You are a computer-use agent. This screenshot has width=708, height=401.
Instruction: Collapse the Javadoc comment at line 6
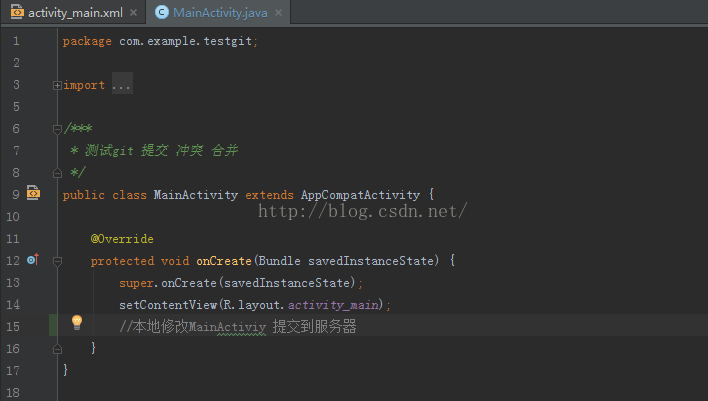coord(57,129)
